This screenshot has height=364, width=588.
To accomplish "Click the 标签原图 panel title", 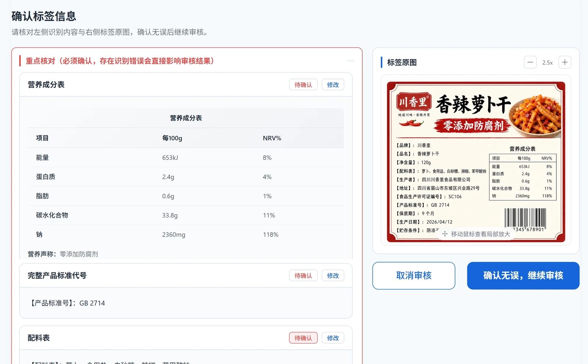I will click(402, 62).
